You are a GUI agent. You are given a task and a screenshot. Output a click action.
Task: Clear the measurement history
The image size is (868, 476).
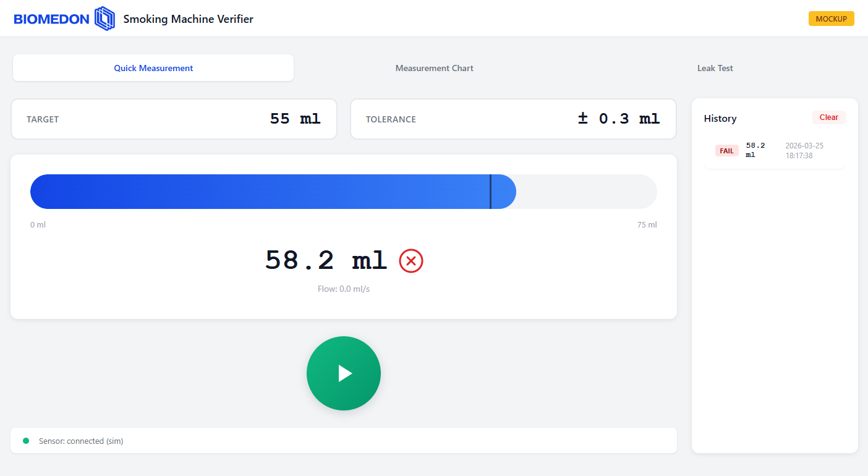828,117
